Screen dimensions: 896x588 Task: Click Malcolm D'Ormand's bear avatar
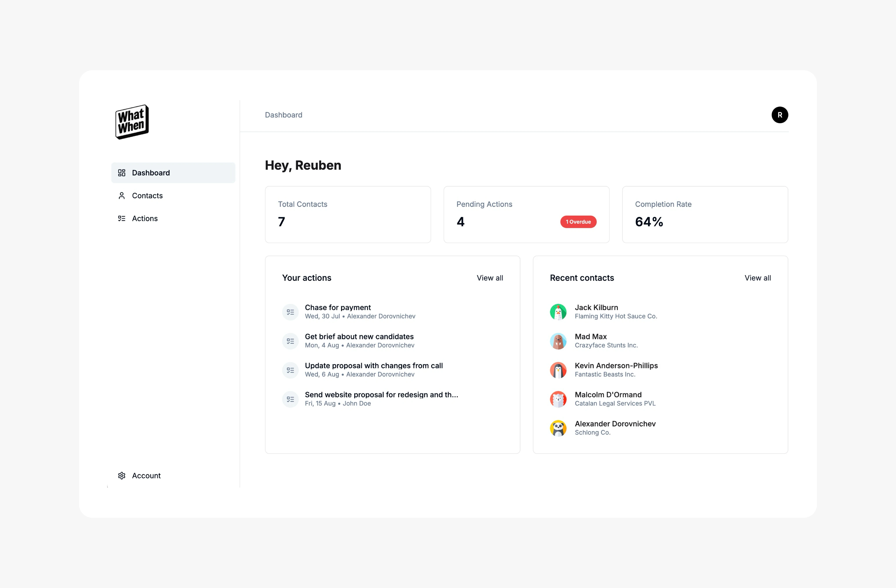(x=558, y=399)
